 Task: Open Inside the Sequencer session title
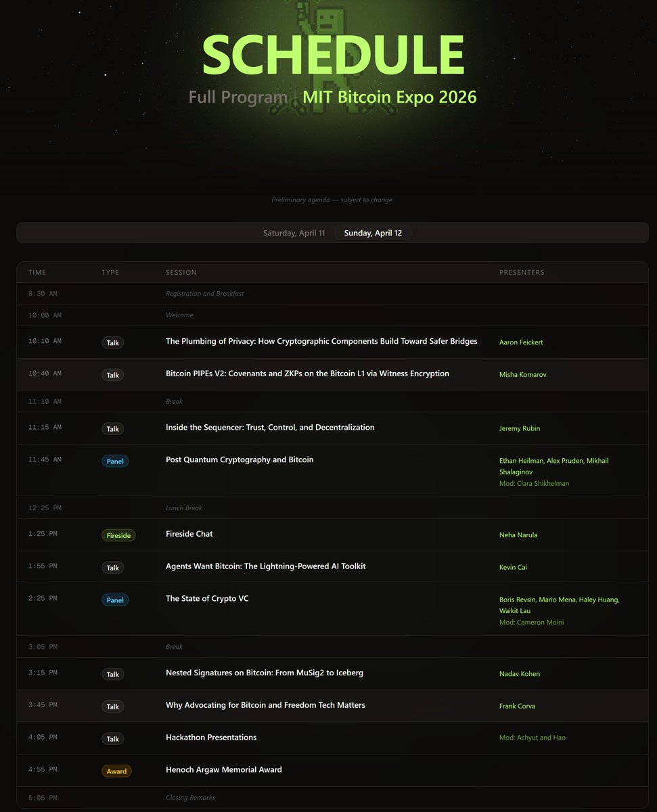tap(270, 427)
